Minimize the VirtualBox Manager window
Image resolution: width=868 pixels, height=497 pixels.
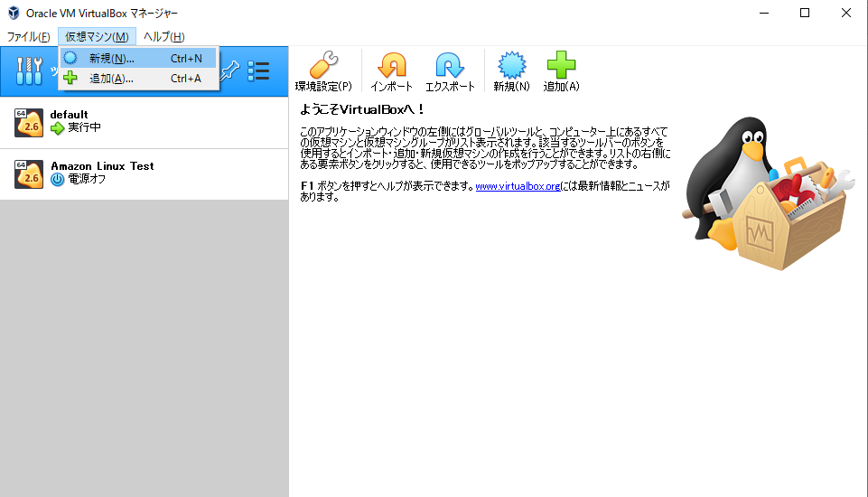tap(764, 13)
